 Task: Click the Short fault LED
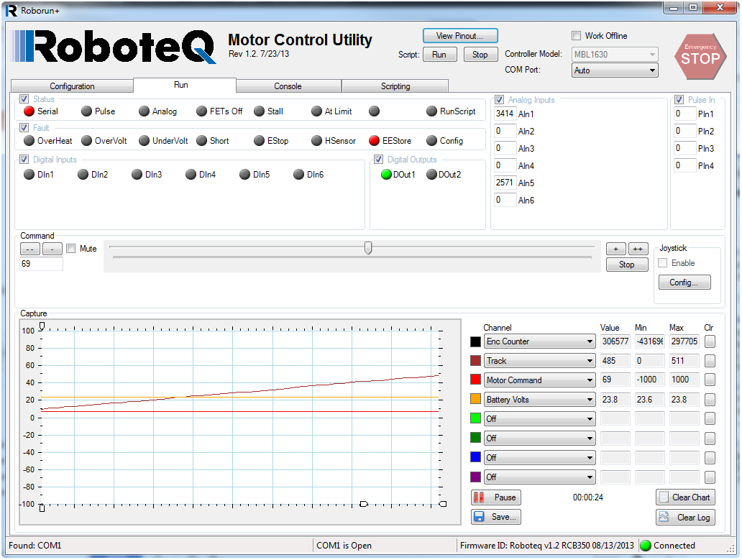coord(201,140)
